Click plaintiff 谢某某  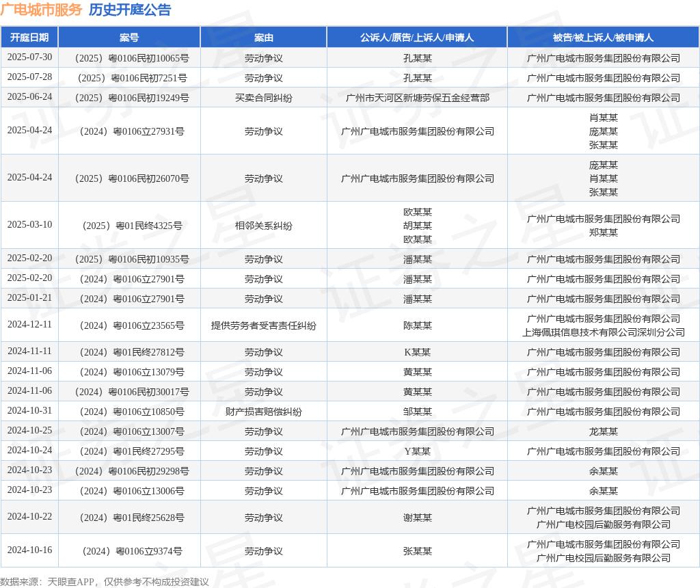click(418, 518)
